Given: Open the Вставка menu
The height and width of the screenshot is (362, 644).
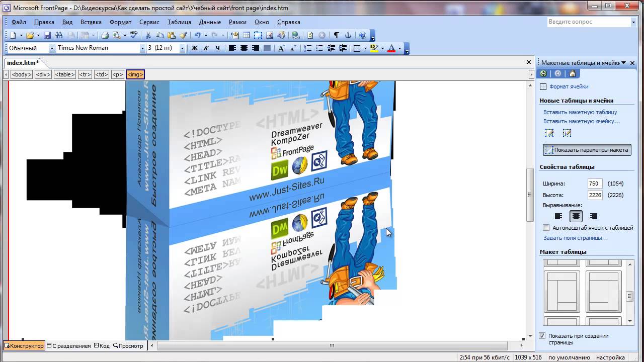Looking at the screenshot, I should (91, 22).
